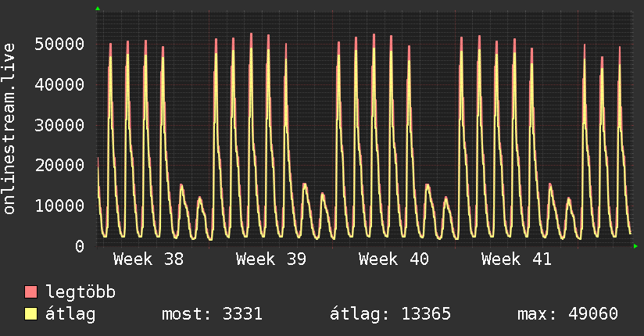Click the 40000 y-axis value
Viewport: 644px width, 336px height.
pos(59,84)
